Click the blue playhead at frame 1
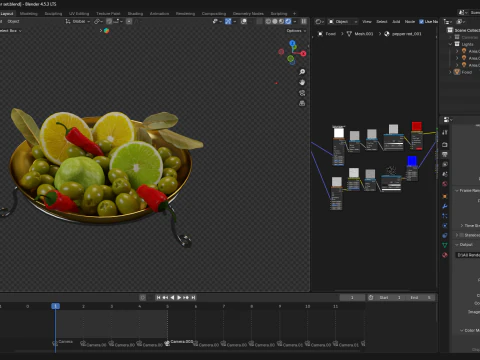Image resolution: width=480 pixels, height=360 pixels. click(x=55, y=306)
